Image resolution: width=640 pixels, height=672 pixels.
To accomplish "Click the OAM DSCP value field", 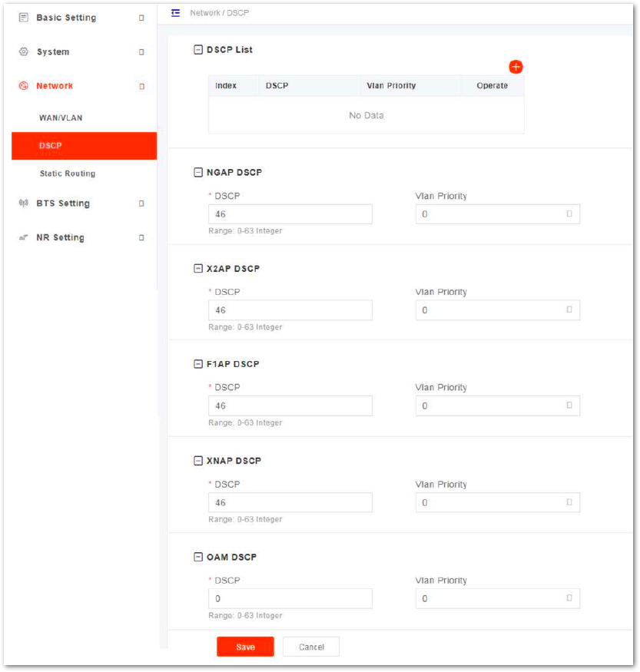I will point(290,598).
